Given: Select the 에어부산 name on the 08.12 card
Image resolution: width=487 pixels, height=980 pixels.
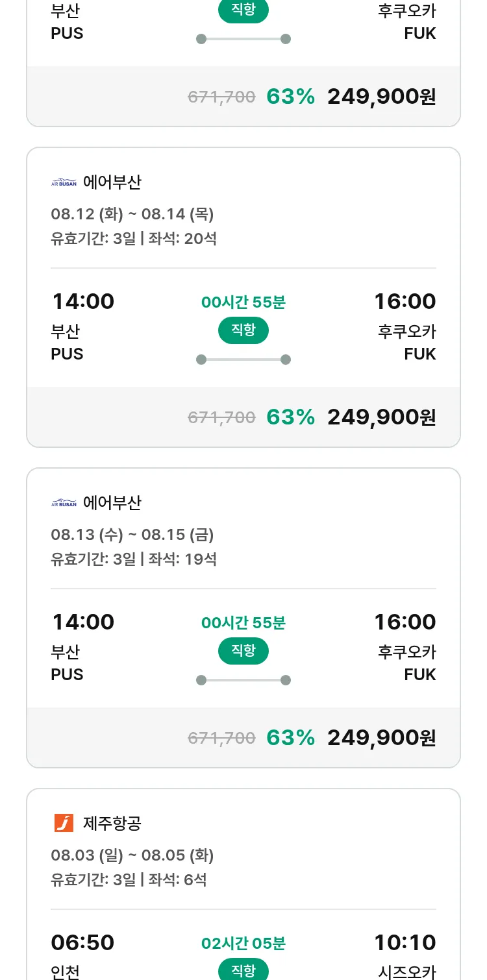Looking at the screenshot, I should pyautogui.click(x=112, y=182).
